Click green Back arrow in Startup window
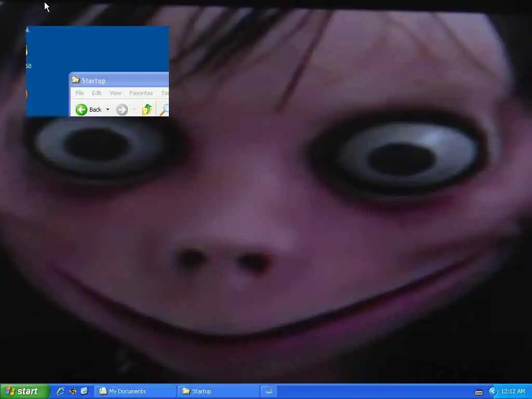This screenshot has height=399, width=532. pos(82,110)
